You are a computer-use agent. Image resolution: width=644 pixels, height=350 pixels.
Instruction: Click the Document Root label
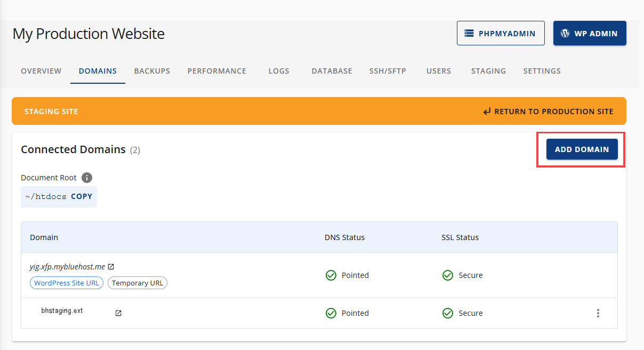pos(49,178)
